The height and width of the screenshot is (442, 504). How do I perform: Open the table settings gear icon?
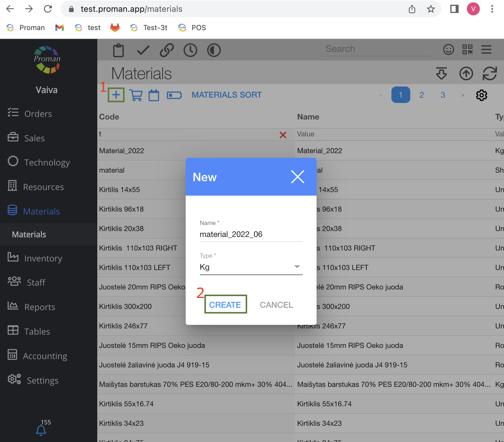(481, 95)
